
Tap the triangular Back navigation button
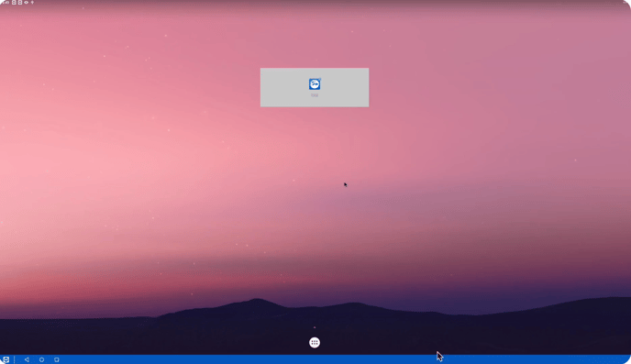click(x=27, y=359)
